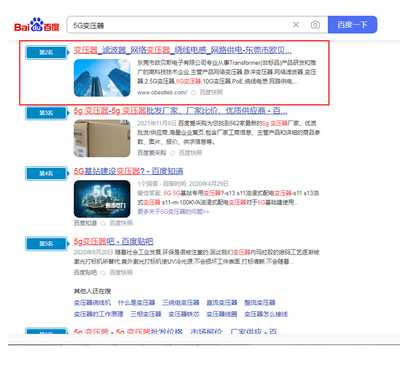Search related term 什么是变压器
This screenshot has height=371, width=400.
pos(136,303)
